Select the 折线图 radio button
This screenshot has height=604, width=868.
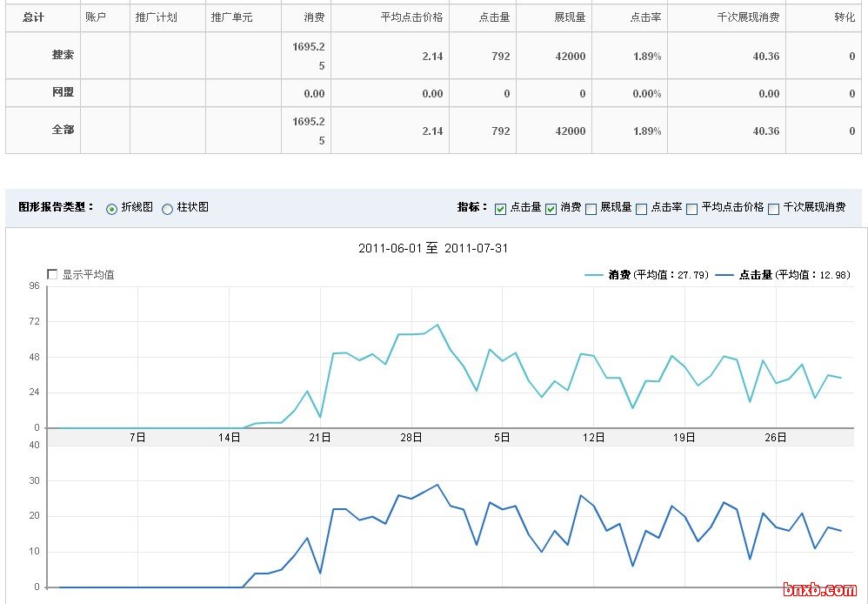click(x=111, y=209)
